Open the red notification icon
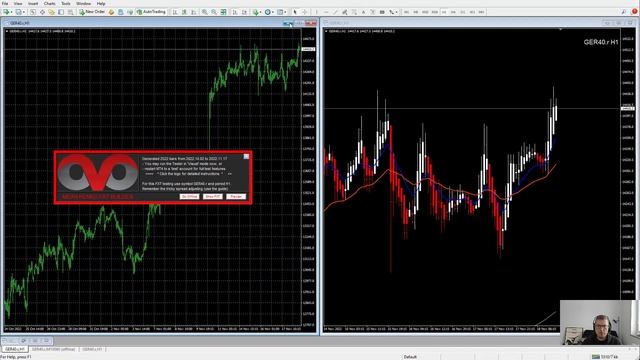The image size is (640, 360). [x=634, y=12]
